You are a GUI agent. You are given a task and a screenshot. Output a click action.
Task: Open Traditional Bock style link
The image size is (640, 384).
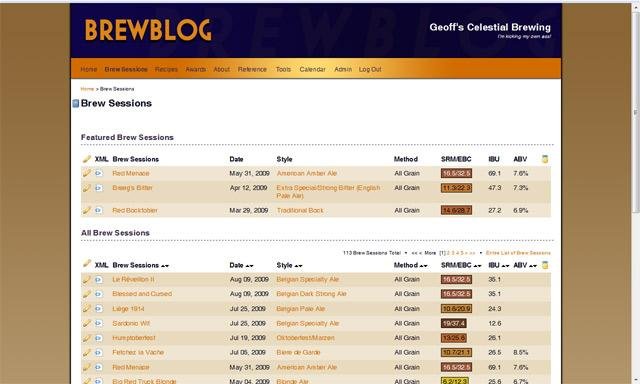tap(300, 211)
